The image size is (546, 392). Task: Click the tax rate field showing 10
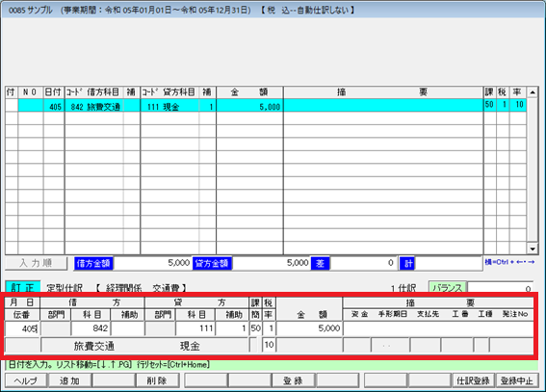269,345
